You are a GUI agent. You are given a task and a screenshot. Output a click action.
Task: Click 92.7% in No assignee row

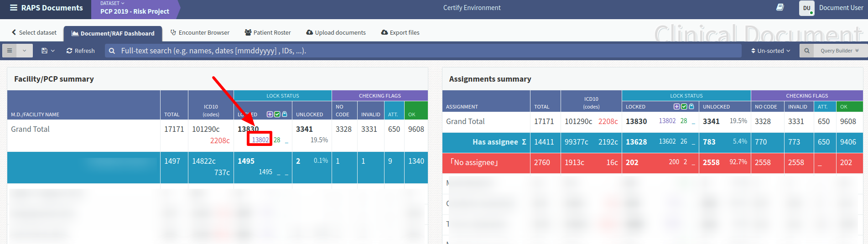tap(738, 162)
